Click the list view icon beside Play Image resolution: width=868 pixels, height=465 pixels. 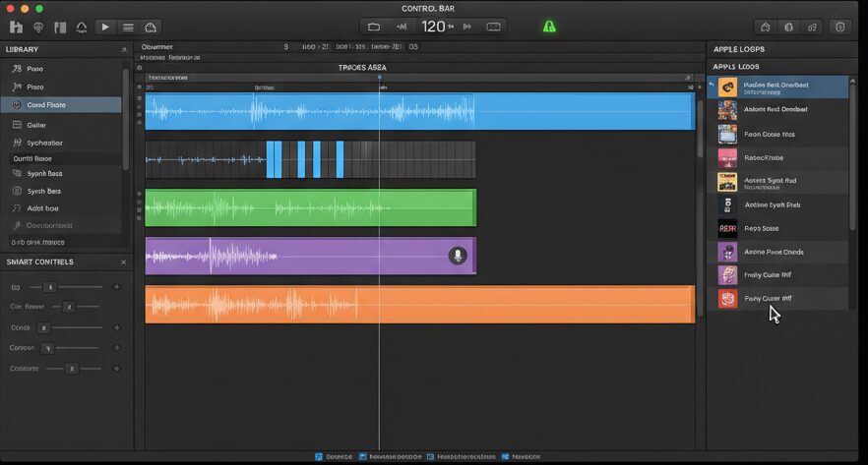pos(128,27)
